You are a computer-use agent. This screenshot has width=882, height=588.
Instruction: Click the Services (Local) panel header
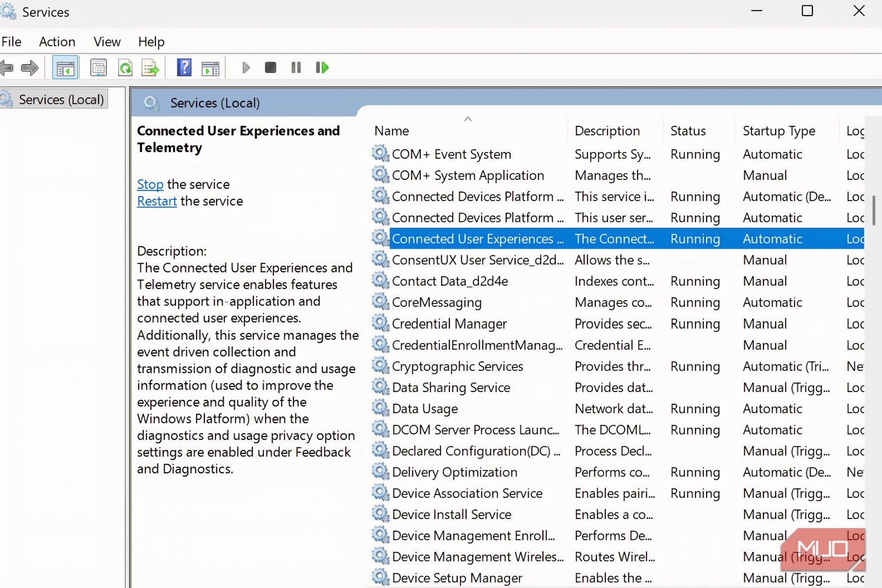pos(215,103)
